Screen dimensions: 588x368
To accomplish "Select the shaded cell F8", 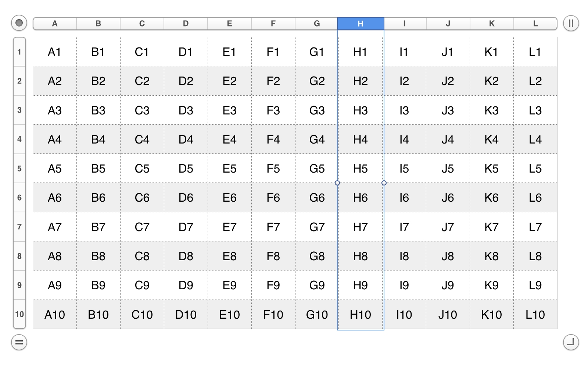I will 273,256.
